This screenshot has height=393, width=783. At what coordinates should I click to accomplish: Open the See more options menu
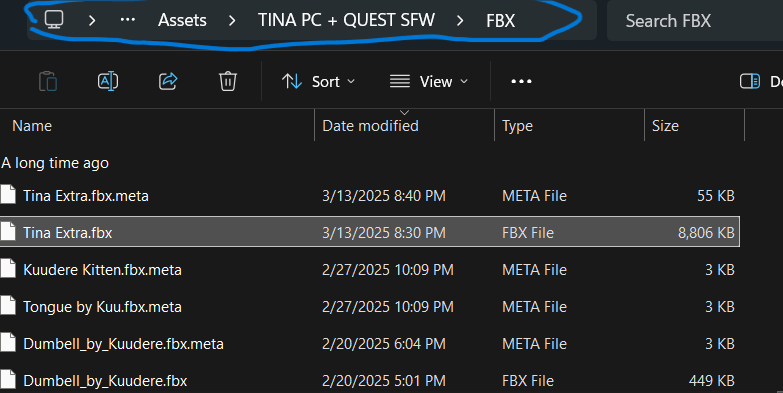(x=521, y=81)
